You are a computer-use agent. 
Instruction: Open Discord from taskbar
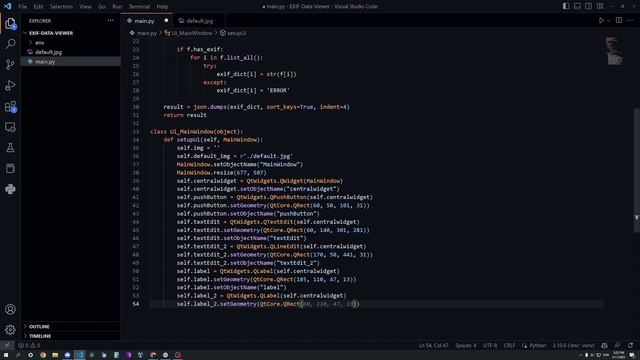click(x=67, y=355)
